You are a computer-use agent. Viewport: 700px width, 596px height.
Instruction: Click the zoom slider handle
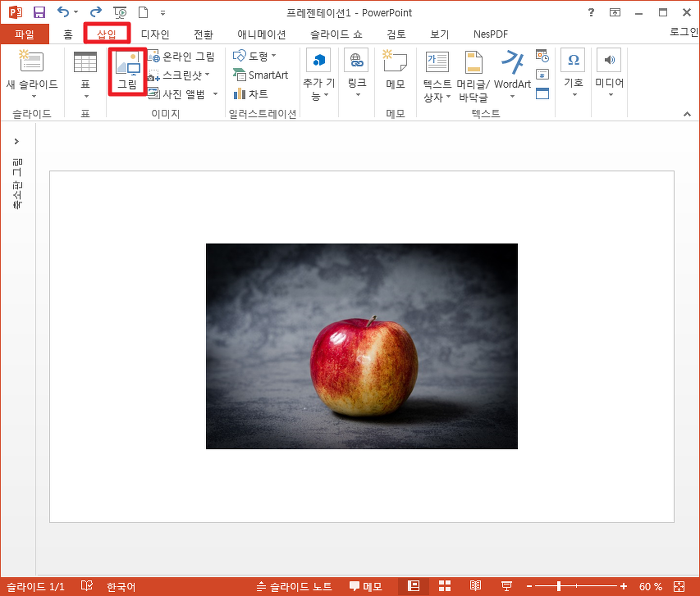coord(558,586)
